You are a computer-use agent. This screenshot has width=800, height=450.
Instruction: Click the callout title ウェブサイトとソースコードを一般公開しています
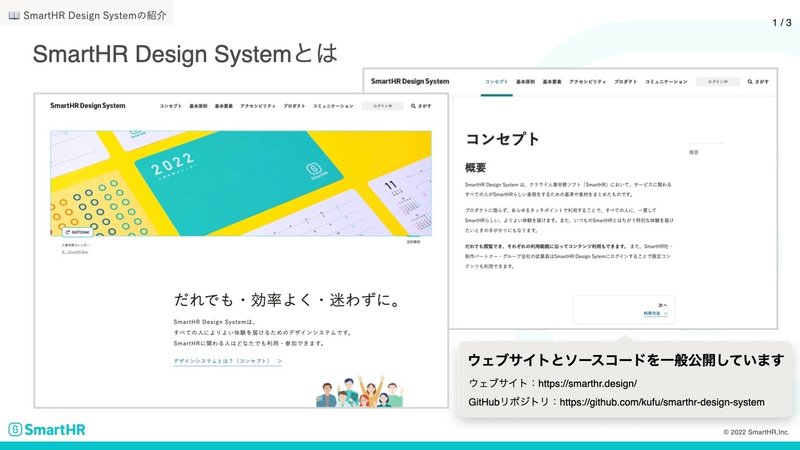626,360
